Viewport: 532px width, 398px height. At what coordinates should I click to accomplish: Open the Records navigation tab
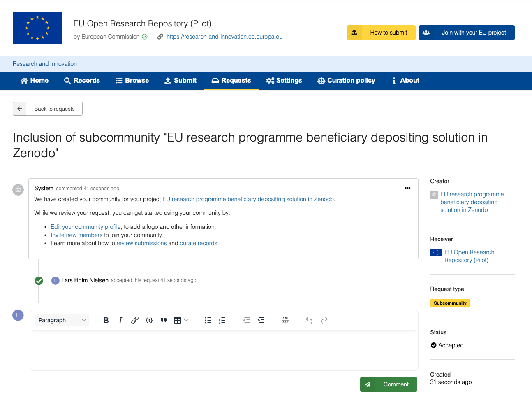pyautogui.click(x=82, y=81)
